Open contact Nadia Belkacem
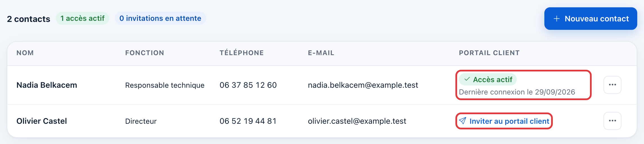The width and height of the screenshot is (644, 144). point(47,85)
